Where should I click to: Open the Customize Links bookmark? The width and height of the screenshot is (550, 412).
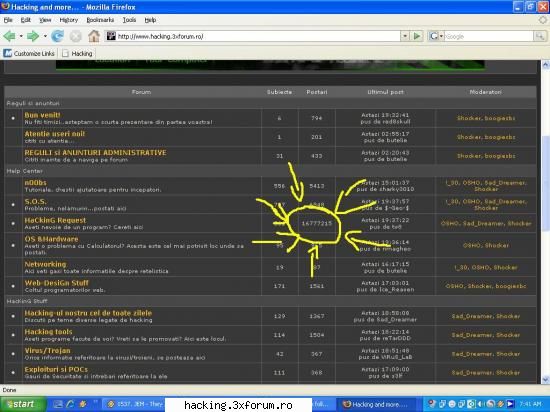pyautogui.click(x=29, y=53)
